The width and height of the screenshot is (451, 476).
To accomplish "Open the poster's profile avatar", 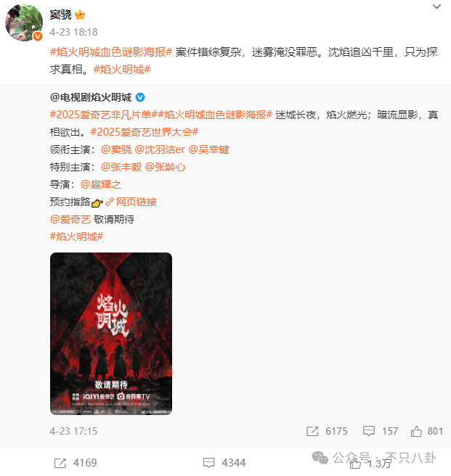I will click(24, 22).
